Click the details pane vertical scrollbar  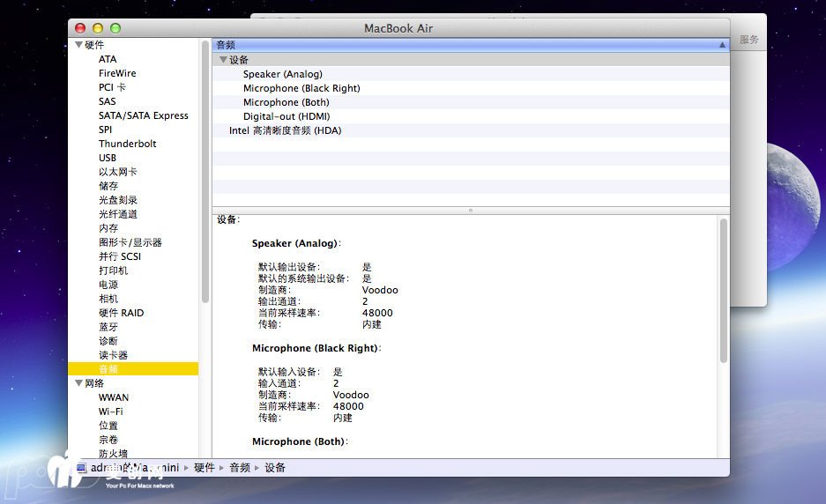(x=723, y=291)
